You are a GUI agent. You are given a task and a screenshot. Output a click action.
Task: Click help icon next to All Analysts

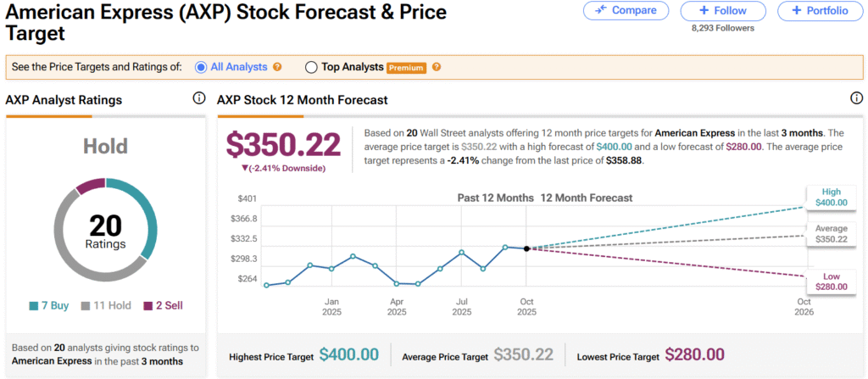click(277, 67)
